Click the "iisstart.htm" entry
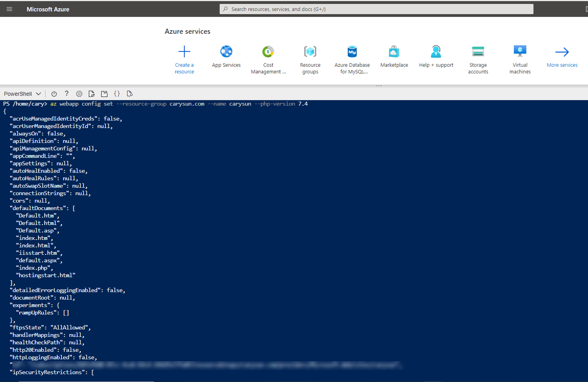 [39, 253]
